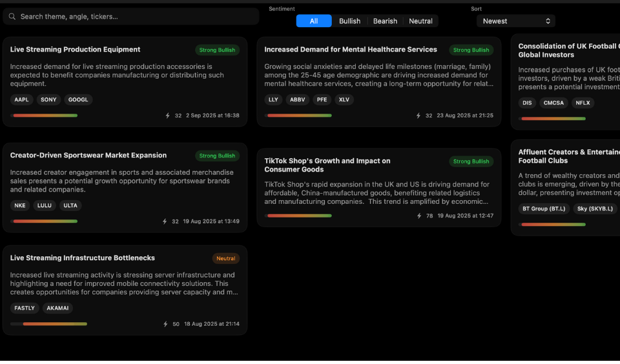The height and width of the screenshot is (364, 620).
Task: Open the Newest sort dropdown
Action: coord(515,21)
